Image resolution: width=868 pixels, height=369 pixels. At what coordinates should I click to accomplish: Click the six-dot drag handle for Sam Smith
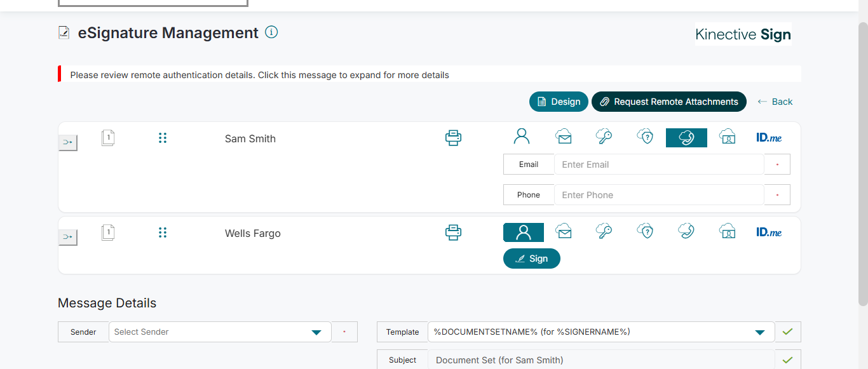pyautogui.click(x=163, y=138)
